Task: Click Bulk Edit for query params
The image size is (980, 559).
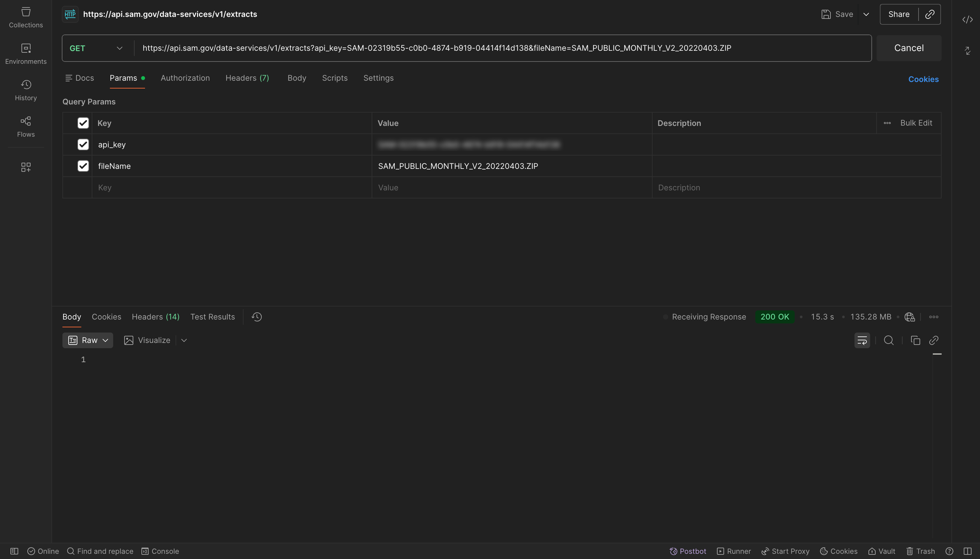Action: click(916, 123)
